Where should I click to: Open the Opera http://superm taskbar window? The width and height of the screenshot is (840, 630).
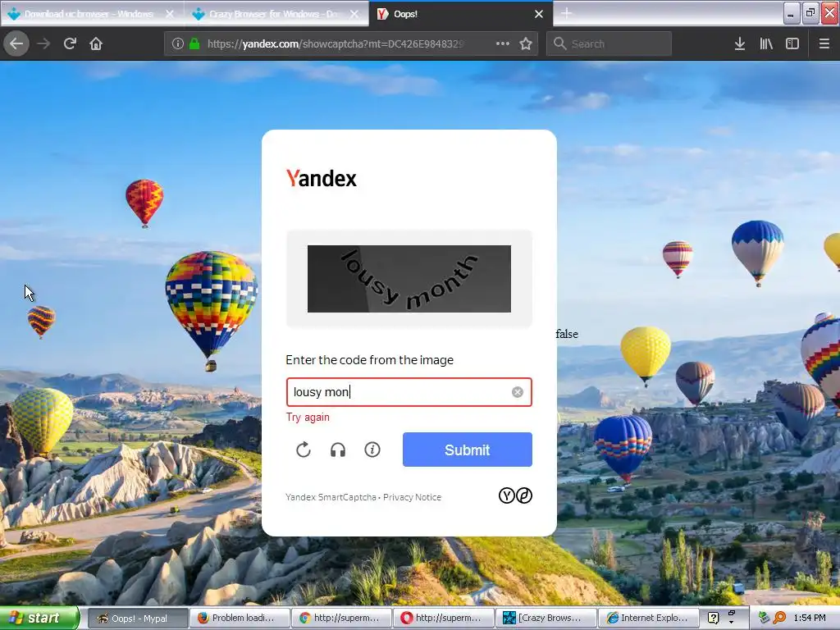coord(444,619)
